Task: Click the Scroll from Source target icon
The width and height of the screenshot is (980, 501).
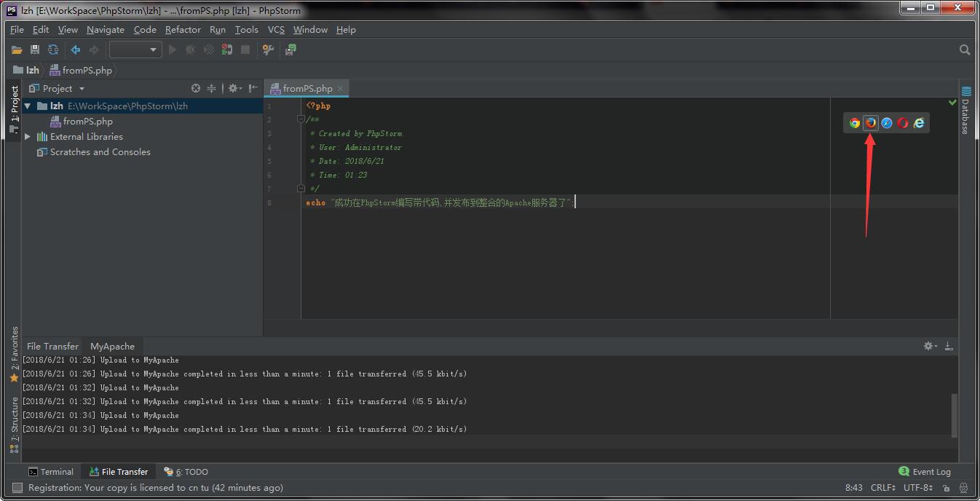Action: pyautogui.click(x=196, y=88)
